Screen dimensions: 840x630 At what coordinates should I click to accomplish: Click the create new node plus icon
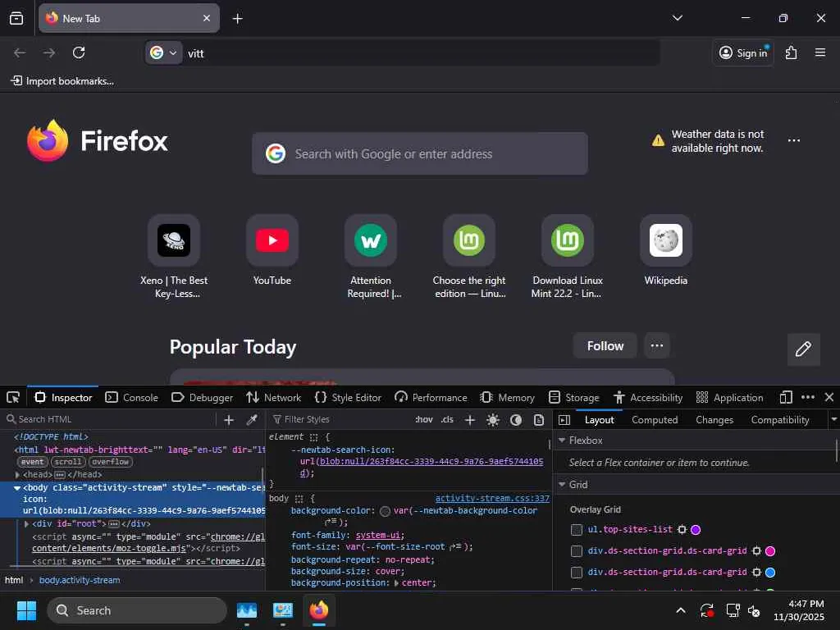click(229, 420)
